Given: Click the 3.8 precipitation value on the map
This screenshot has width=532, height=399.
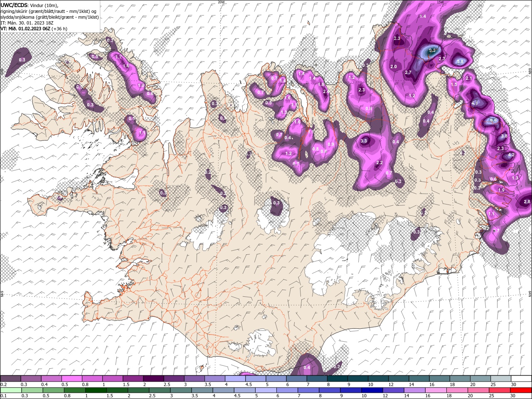Looking at the screenshot, I should pyautogui.click(x=504, y=136).
